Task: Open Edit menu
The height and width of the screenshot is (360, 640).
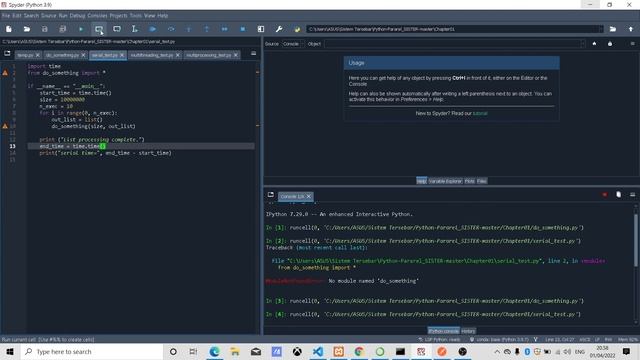Action: 17,16
